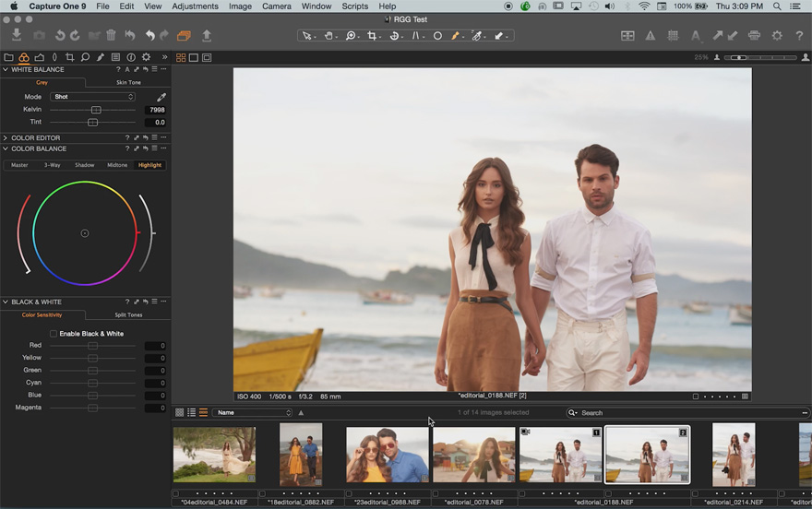Select the white balance picker cursor tool

point(477,36)
